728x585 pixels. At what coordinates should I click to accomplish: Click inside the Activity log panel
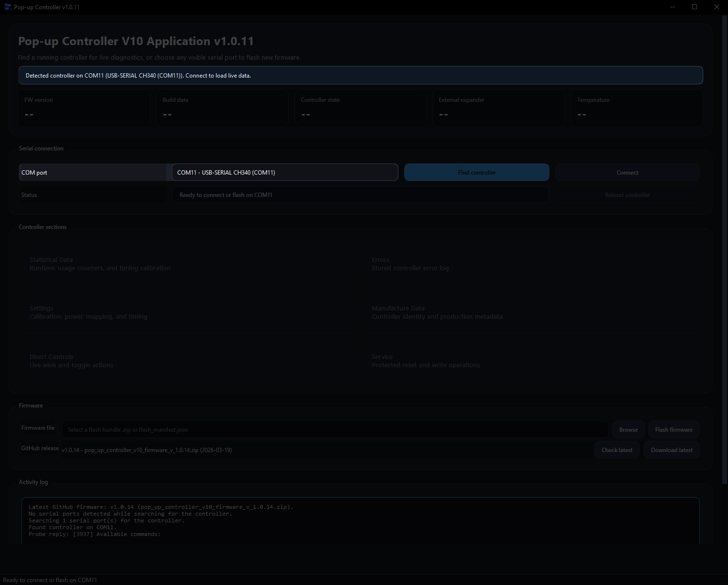(x=361, y=520)
